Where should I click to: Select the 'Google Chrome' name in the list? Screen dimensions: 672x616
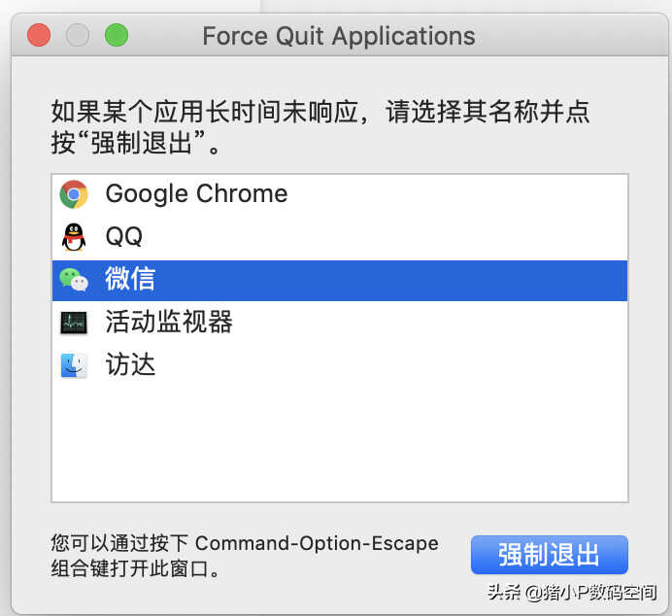pos(196,193)
